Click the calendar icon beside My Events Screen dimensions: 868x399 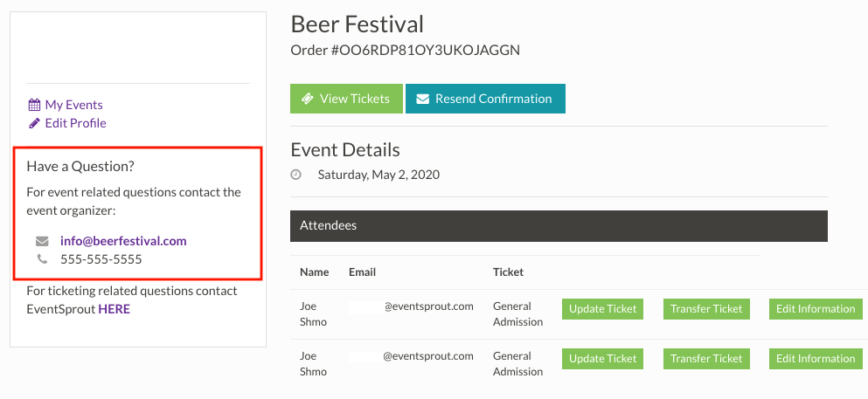coord(34,105)
